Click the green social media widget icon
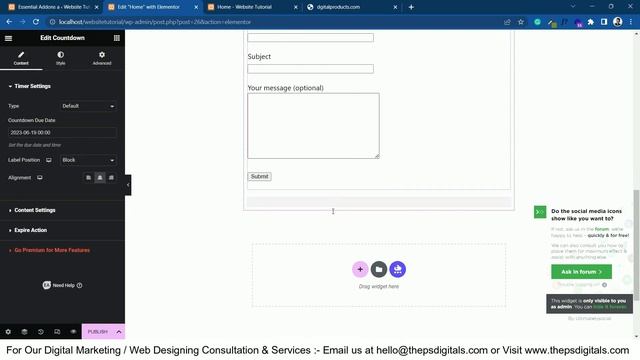 [540, 212]
